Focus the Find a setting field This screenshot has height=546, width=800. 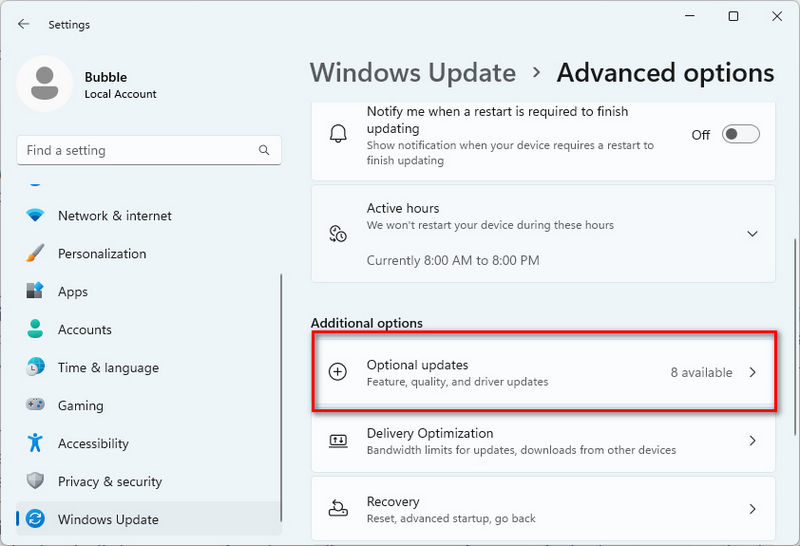pos(149,150)
